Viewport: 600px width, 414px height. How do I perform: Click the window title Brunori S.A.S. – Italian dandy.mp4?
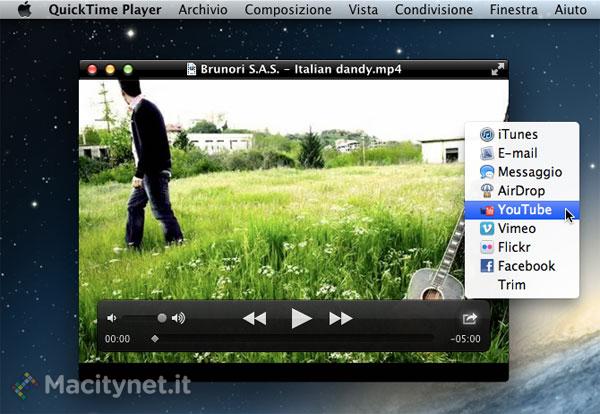click(301, 69)
